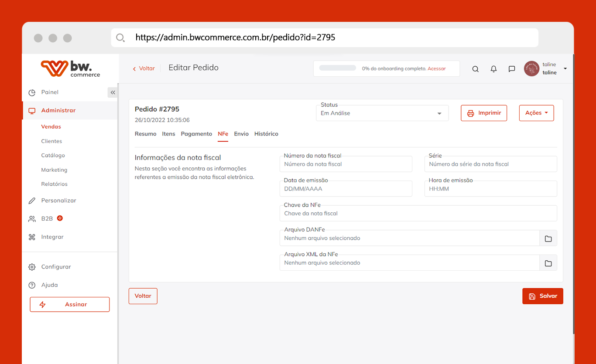
Task: Open notifications bell icon
Action: (x=494, y=69)
